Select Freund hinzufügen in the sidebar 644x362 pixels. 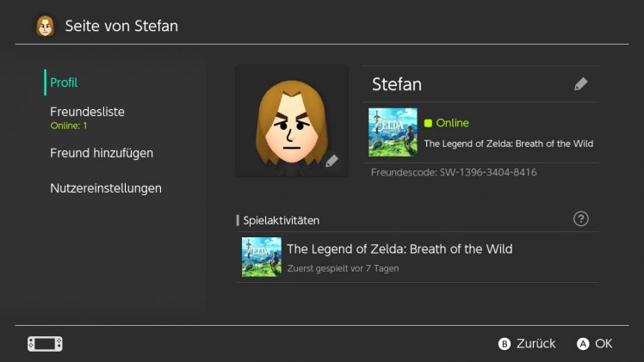click(x=102, y=153)
